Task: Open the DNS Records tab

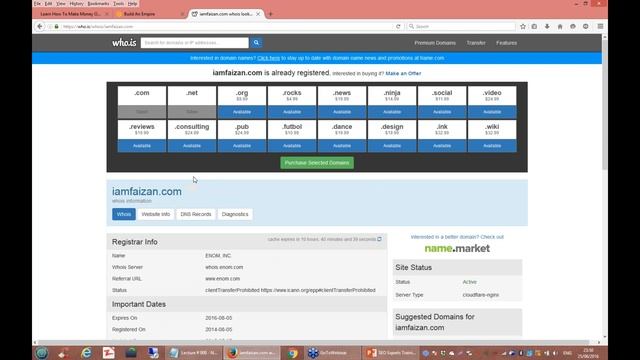Action: coord(196,214)
